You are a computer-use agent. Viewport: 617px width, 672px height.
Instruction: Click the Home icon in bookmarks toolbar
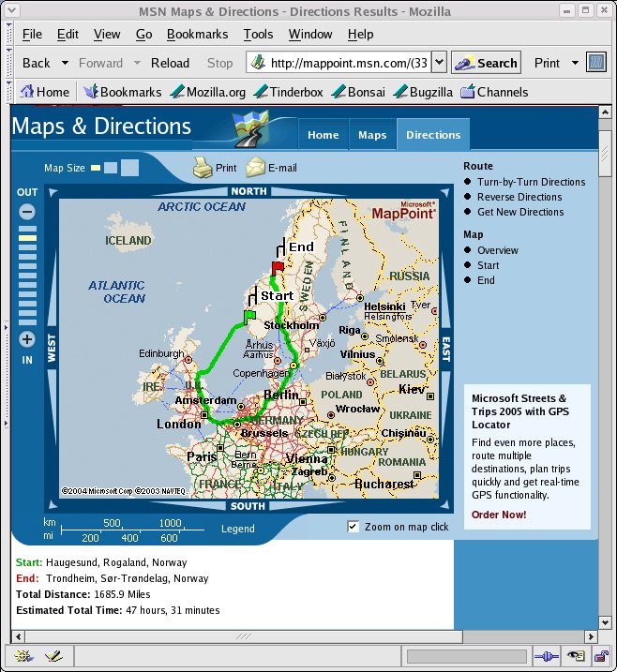(27, 91)
